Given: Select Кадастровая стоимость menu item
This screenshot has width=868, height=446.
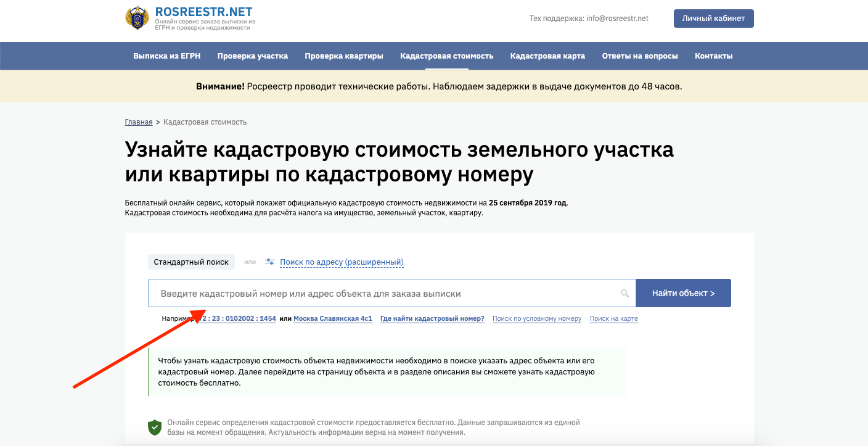Looking at the screenshot, I should point(446,56).
